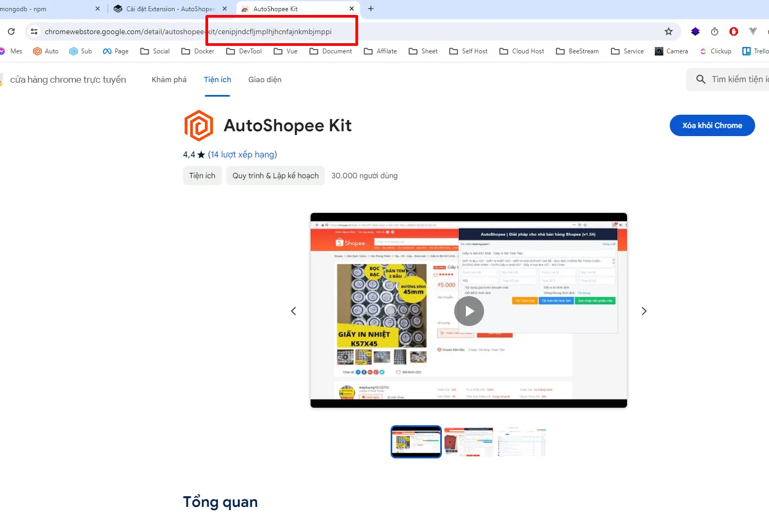Open the Document bookmark folder
Image resolution: width=769 pixels, height=532 pixels.
pos(331,51)
